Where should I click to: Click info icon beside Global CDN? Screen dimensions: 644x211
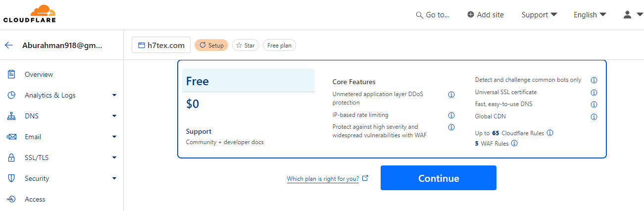click(x=594, y=117)
